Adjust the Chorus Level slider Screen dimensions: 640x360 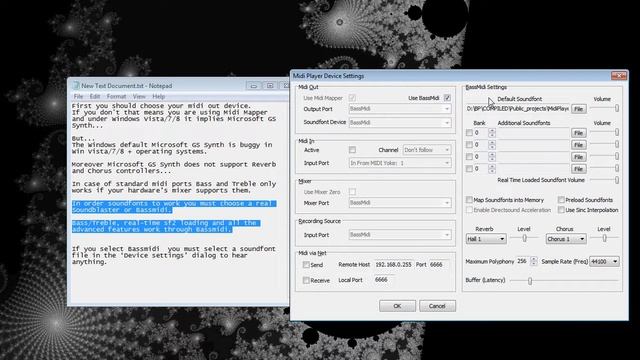pos(604,238)
